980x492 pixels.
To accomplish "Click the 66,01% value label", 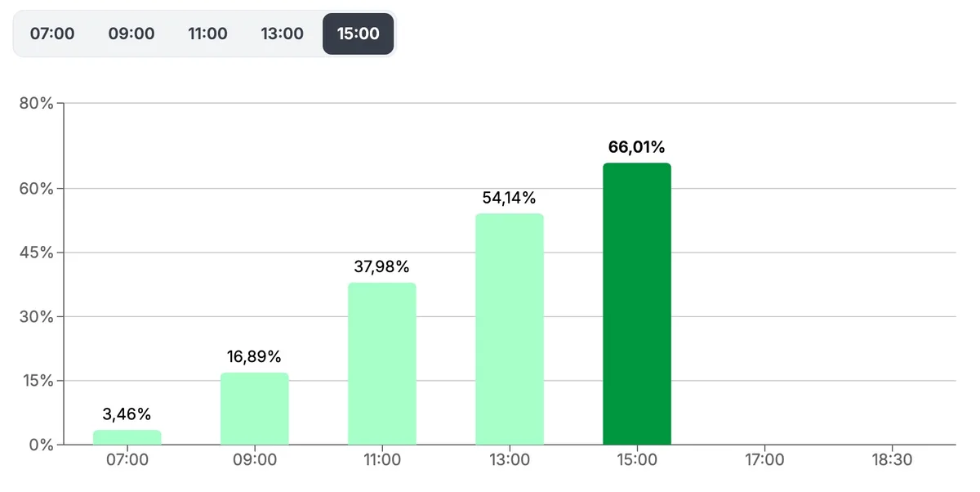I will coord(637,148).
